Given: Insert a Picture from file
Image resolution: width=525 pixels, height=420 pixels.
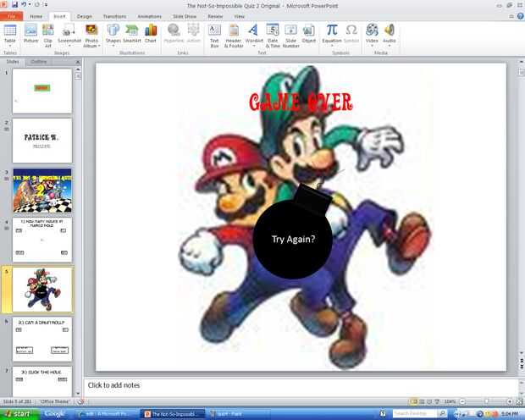Looking at the screenshot, I should click(x=30, y=34).
